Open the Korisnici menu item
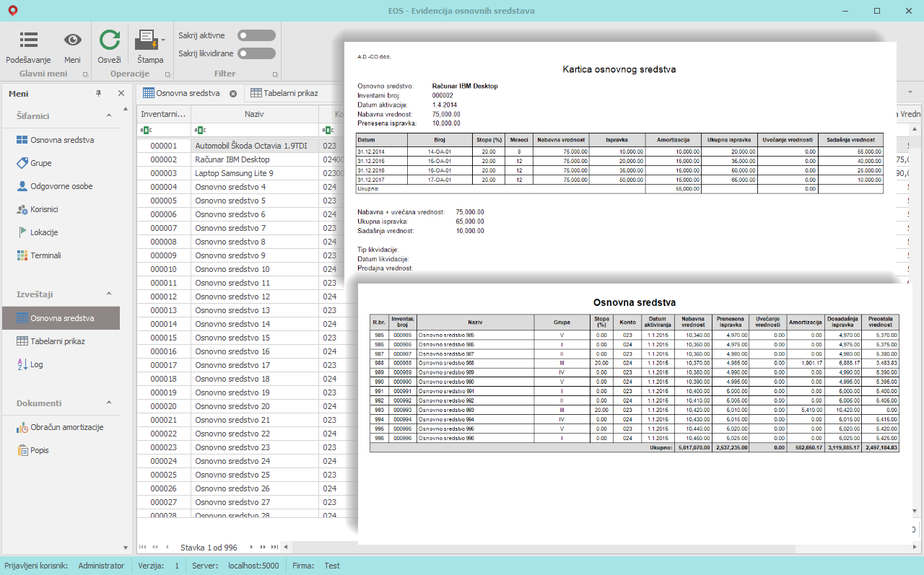Viewport: 924px width, 575px height. pos(61,209)
